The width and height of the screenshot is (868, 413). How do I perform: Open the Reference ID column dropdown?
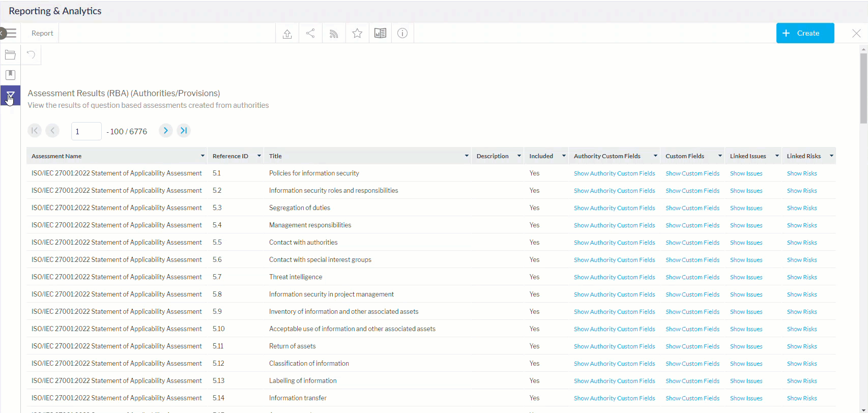click(259, 156)
